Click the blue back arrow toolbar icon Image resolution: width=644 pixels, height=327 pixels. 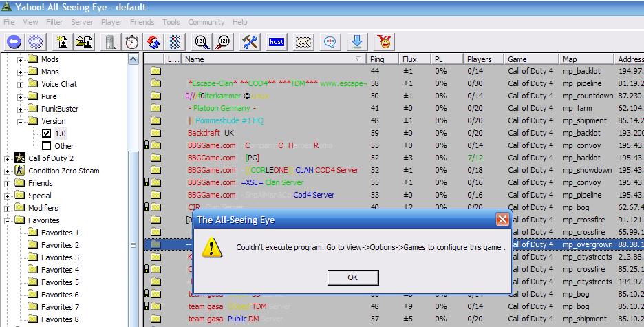14,42
